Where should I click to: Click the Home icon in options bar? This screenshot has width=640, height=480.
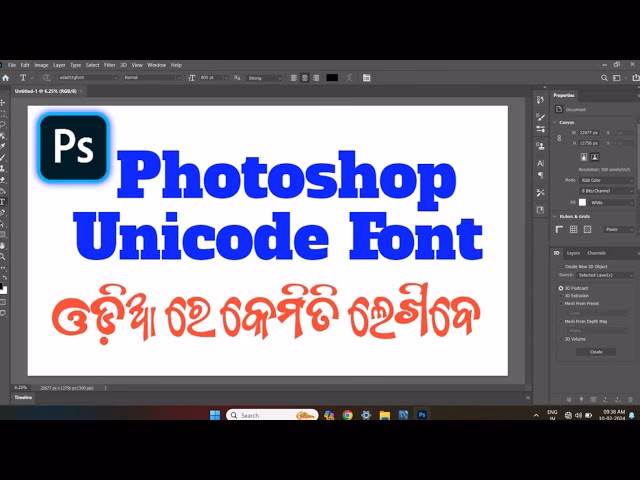(x=6, y=78)
